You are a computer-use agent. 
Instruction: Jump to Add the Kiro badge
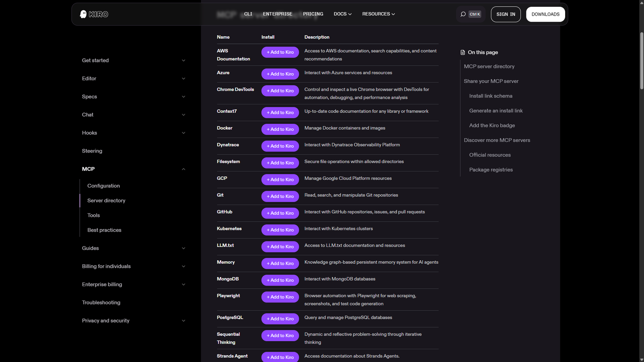point(492,125)
